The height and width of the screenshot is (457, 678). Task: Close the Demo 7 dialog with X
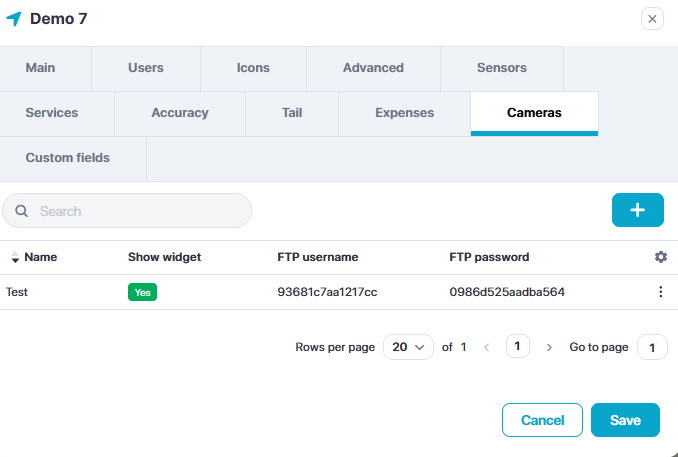tap(652, 19)
